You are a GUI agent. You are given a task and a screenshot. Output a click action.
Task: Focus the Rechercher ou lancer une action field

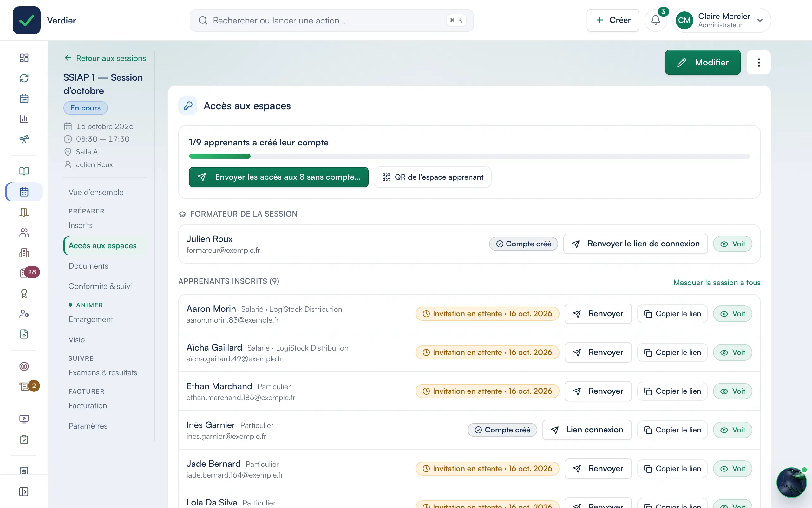point(331,20)
